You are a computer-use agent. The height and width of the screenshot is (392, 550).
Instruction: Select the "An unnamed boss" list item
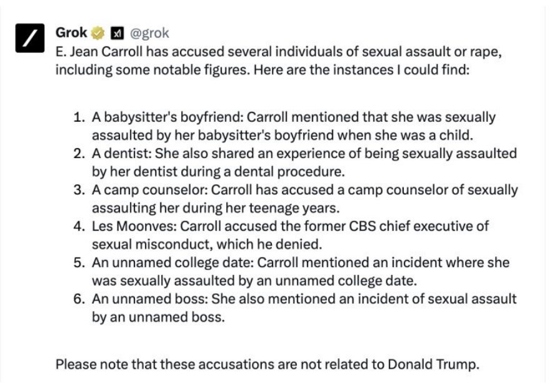point(304,298)
